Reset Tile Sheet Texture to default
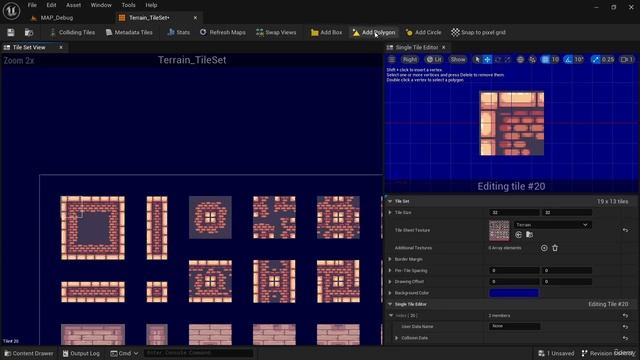This screenshot has width=640, height=360. 625,230
